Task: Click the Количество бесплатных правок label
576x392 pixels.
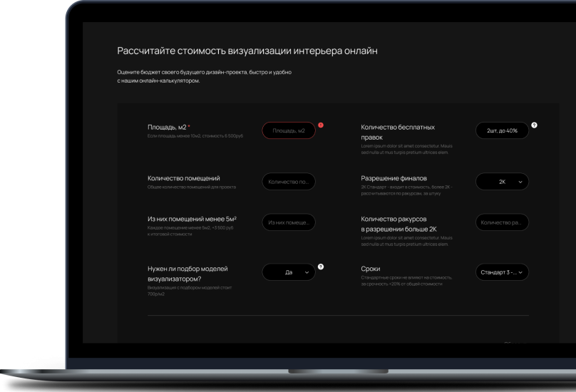Action: tap(398, 132)
